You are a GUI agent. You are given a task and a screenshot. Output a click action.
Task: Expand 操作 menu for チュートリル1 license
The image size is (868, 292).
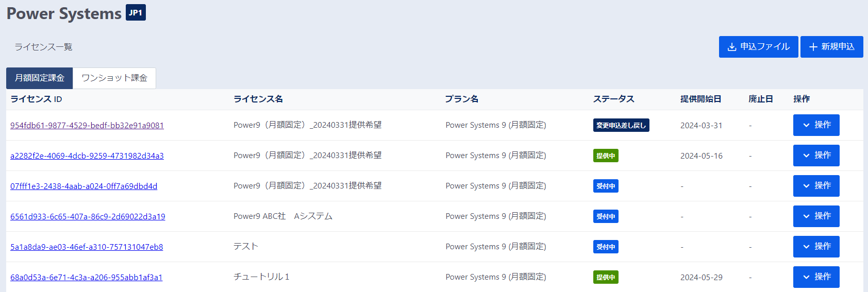816,277
